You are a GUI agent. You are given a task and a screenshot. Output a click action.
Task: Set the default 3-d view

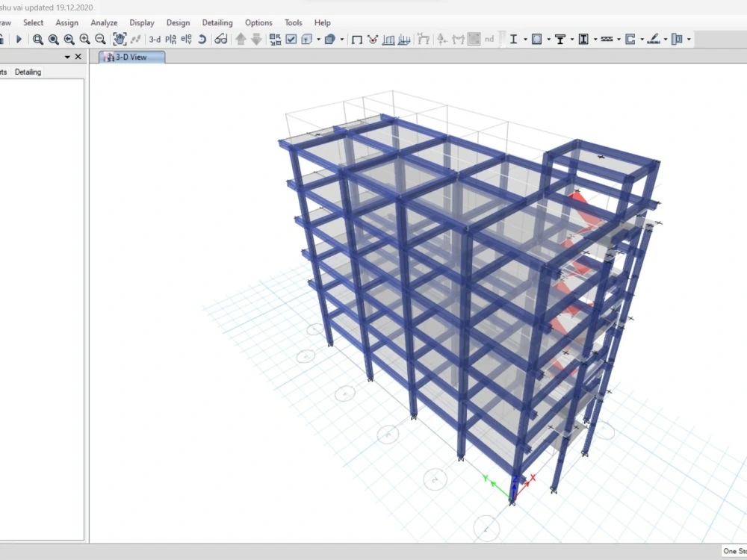click(x=152, y=39)
